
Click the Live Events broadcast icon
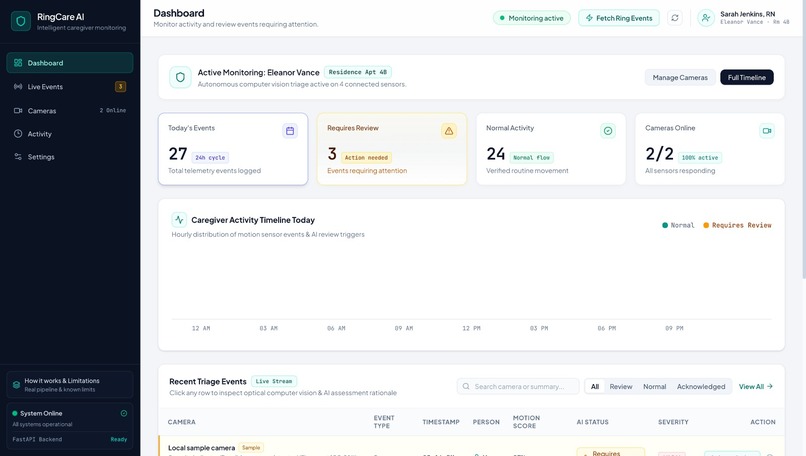tap(18, 87)
